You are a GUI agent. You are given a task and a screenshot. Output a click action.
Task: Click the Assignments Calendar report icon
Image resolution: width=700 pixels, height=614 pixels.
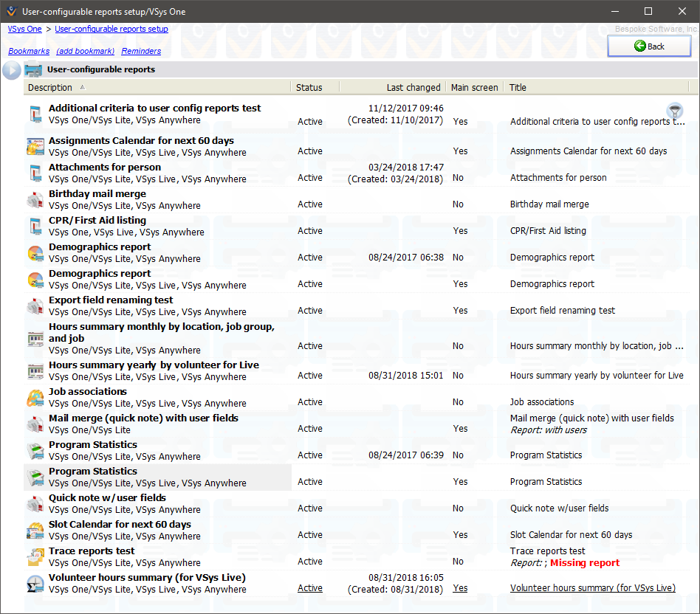coord(35,146)
